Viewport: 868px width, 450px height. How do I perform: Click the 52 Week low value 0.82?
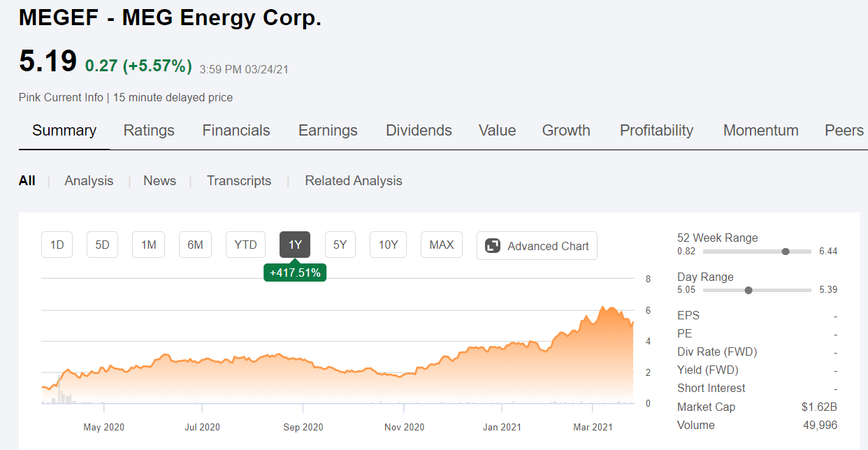686,252
